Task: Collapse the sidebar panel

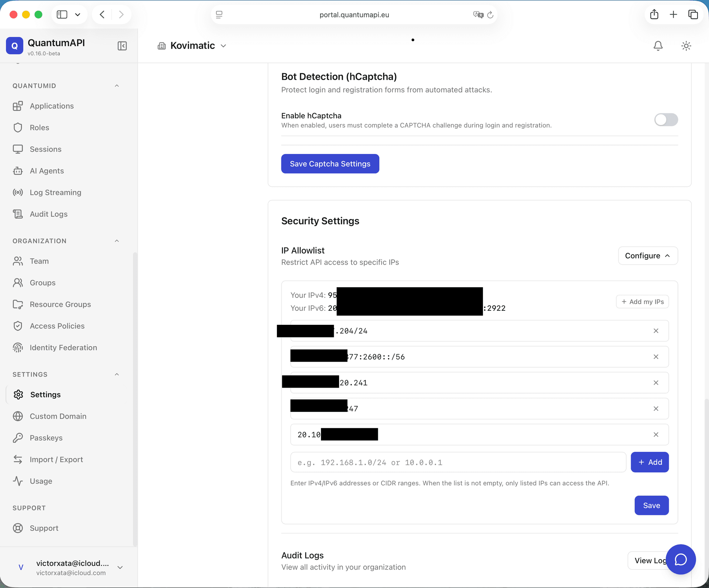Action: (x=122, y=45)
